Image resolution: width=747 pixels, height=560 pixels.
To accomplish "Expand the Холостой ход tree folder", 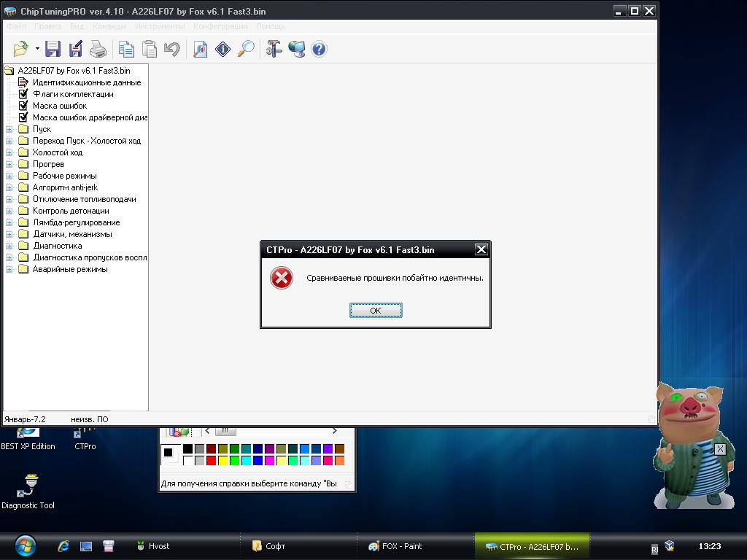I will 9,152.
